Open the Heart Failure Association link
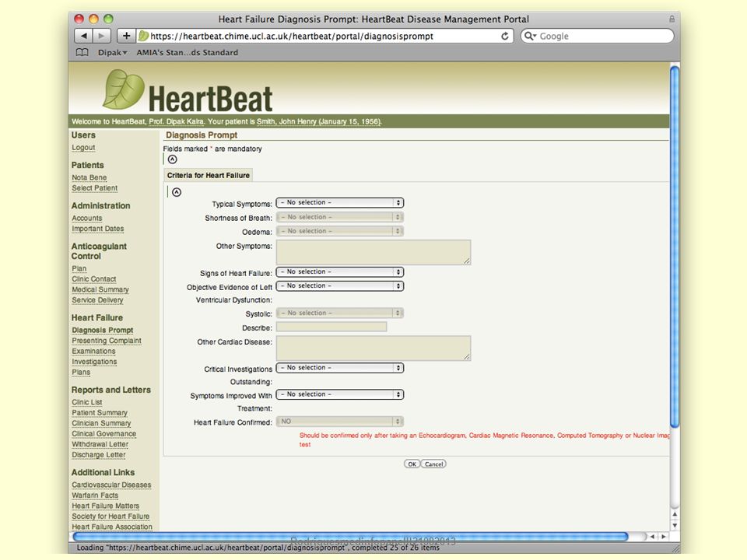This screenshot has width=747, height=560. pos(112,527)
